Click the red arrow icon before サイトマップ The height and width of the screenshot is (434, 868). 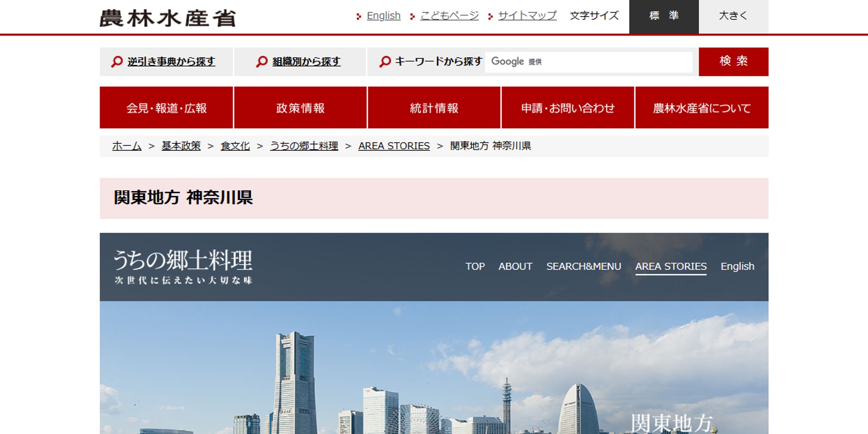pyautogui.click(x=490, y=16)
